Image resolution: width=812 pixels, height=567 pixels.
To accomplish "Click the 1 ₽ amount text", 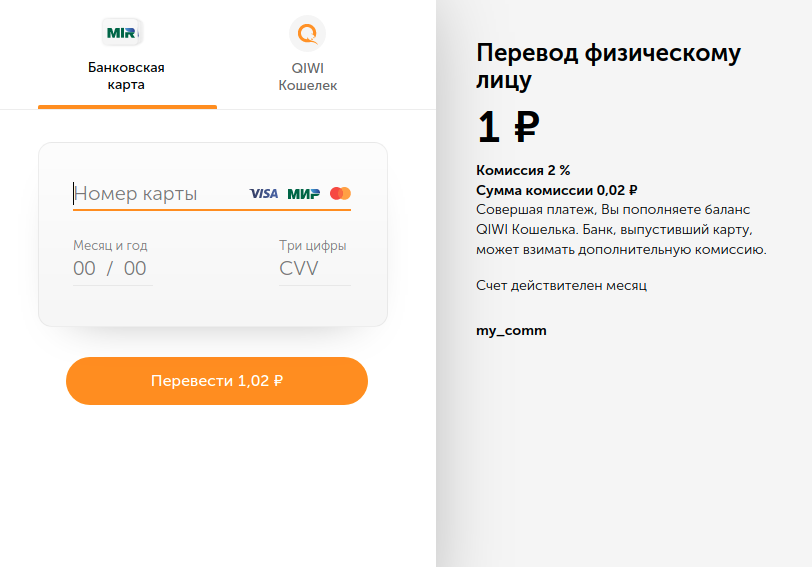I will pos(508,127).
